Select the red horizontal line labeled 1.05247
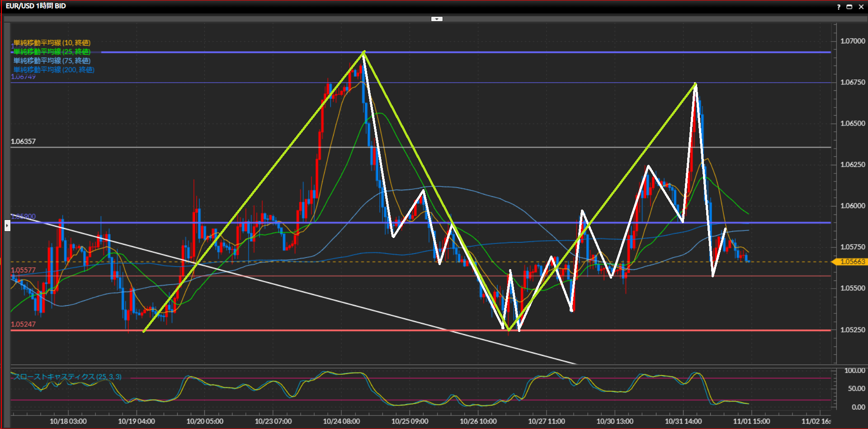868x429 pixels. pos(23,324)
